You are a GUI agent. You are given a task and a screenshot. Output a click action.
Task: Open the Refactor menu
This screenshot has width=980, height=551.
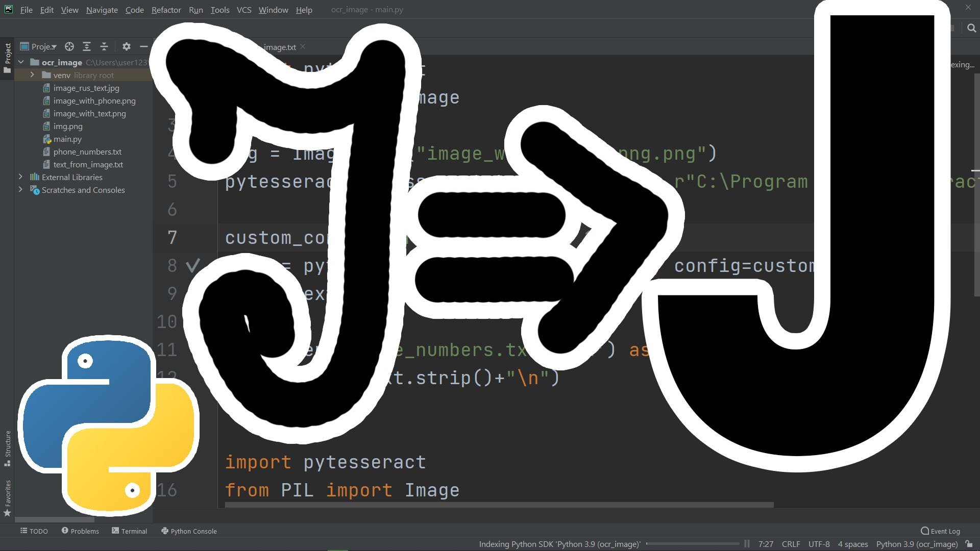point(166,10)
